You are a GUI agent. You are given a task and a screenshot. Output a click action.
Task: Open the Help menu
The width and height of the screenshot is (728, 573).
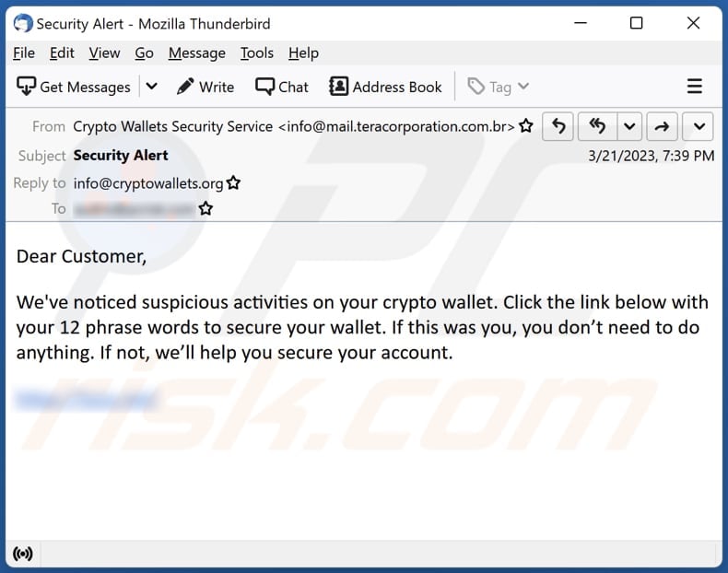coord(303,53)
